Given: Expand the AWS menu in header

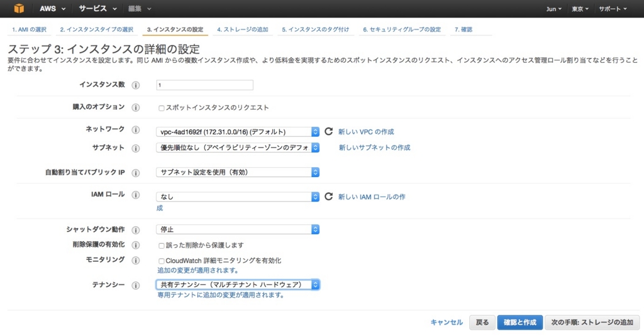Looking at the screenshot, I should pos(52,9).
